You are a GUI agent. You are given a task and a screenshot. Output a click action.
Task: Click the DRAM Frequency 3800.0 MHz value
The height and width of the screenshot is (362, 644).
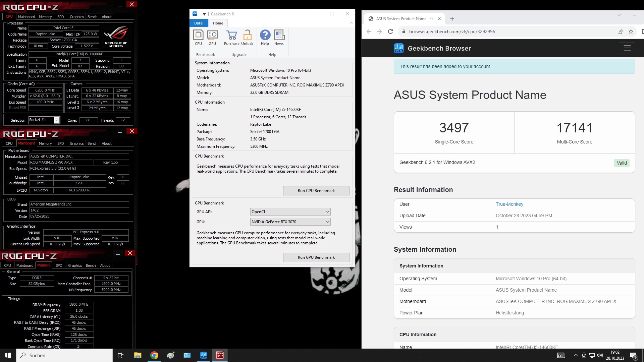[79, 304]
